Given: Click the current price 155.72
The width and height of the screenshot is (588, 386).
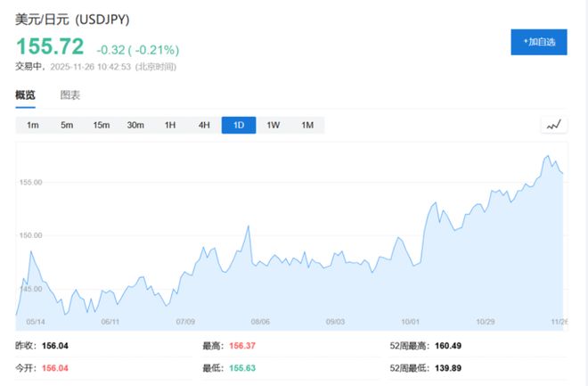Looking at the screenshot, I should click(49, 45).
